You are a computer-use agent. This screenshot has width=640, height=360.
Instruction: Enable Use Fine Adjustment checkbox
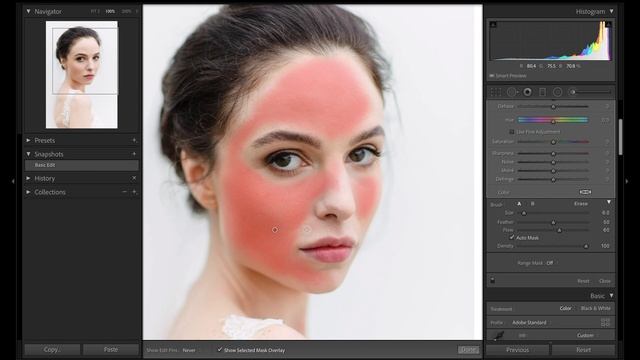pos(511,132)
